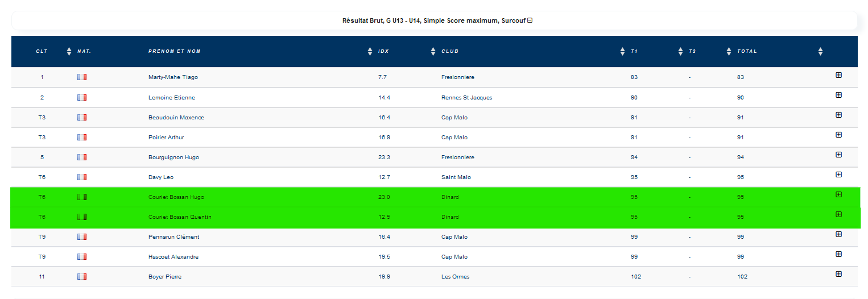Click the flag icon for Boyer Pierre
The height and width of the screenshot is (299, 868).
pyautogui.click(x=82, y=277)
